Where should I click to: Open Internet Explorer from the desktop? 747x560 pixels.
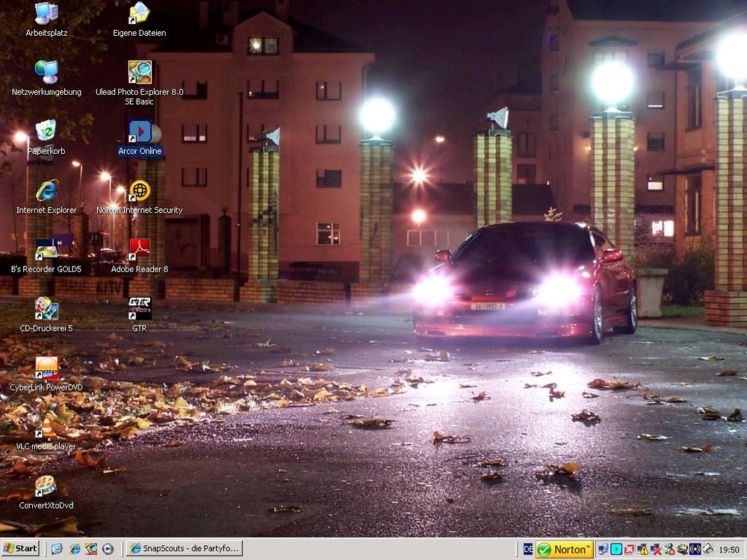(x=46, y=190)
